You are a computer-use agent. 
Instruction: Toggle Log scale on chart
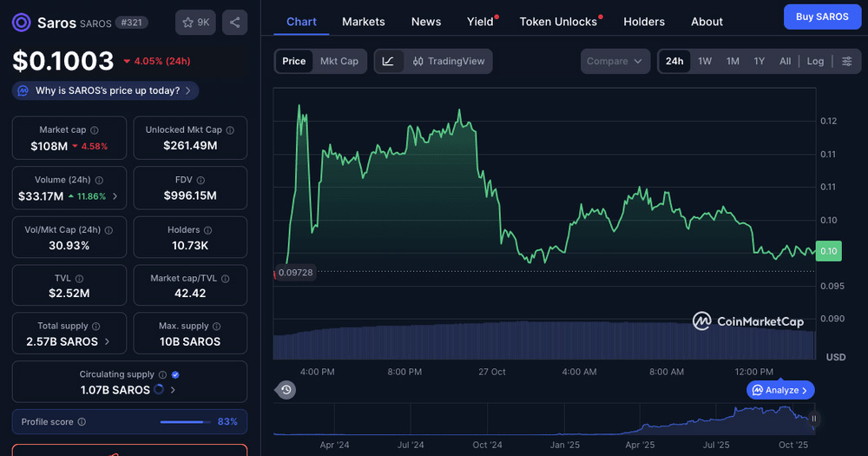tap(815, 61)
